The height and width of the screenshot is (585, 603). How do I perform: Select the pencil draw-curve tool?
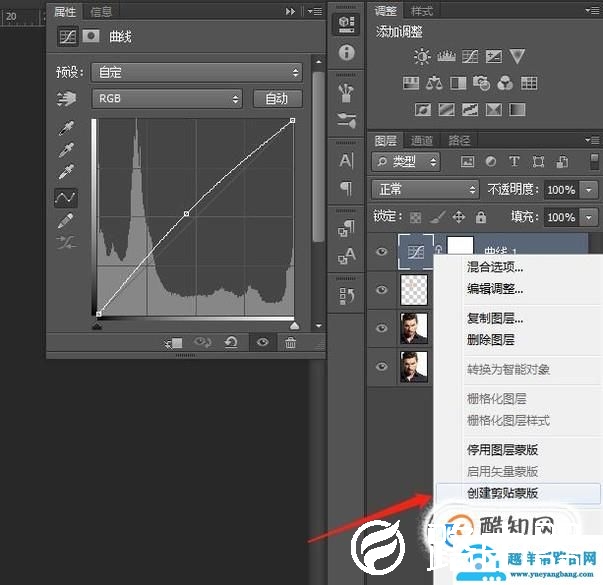[x=65, y=219]
